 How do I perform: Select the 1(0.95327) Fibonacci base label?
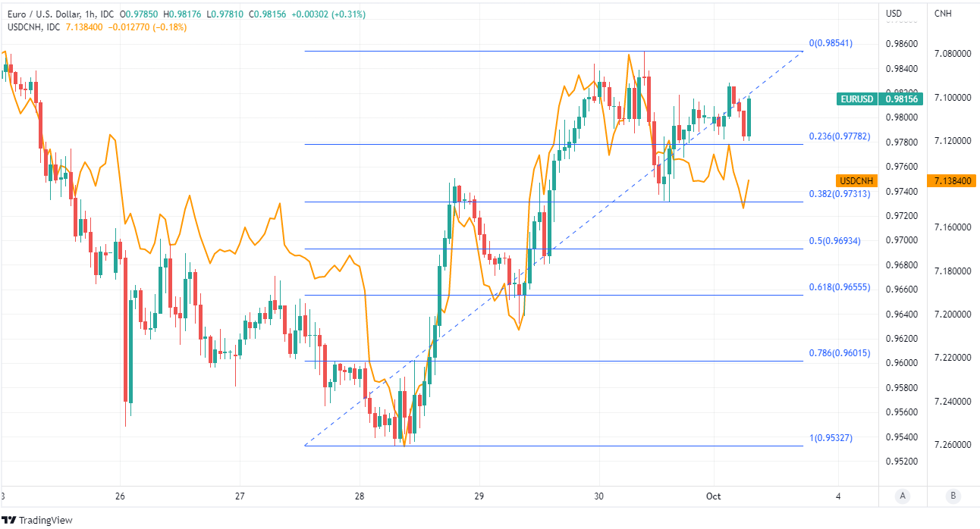click(830, 438)
